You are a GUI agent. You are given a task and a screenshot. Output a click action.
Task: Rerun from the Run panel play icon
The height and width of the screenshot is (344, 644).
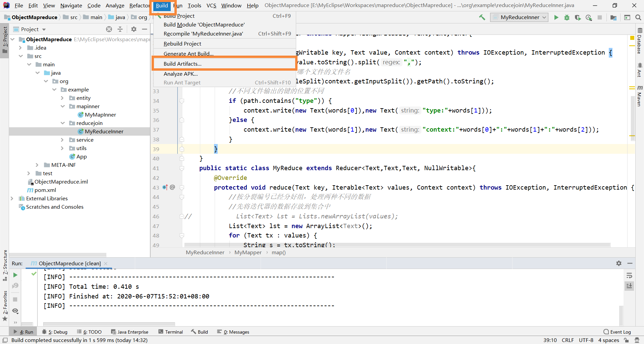(x=15, y=275)
